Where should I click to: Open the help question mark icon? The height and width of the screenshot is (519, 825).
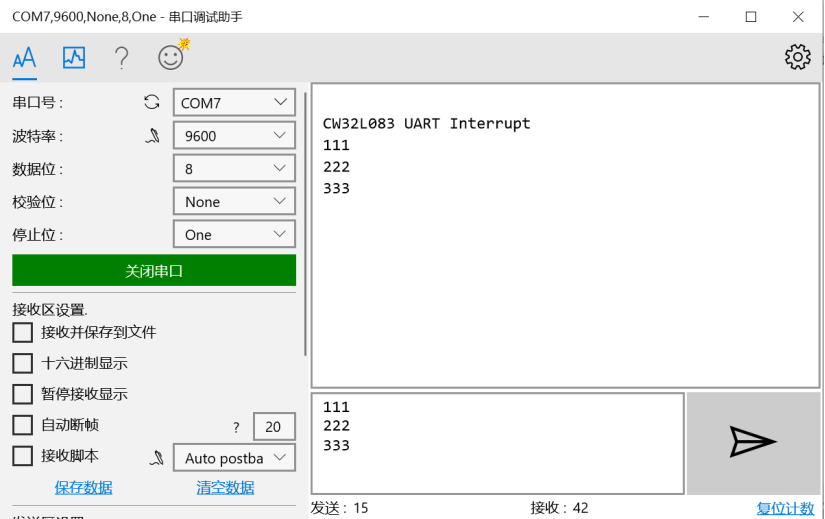click(x=121, y=58)
